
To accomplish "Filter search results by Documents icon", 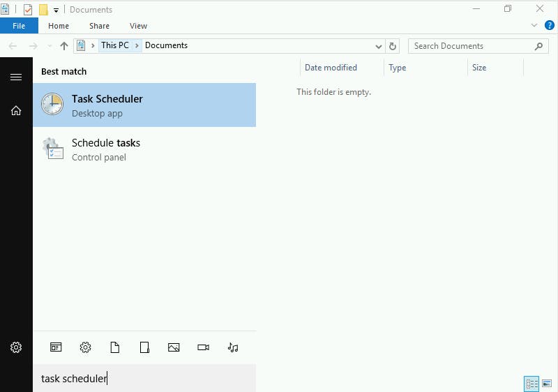I will pyautogui.click(x=114, y=347).
